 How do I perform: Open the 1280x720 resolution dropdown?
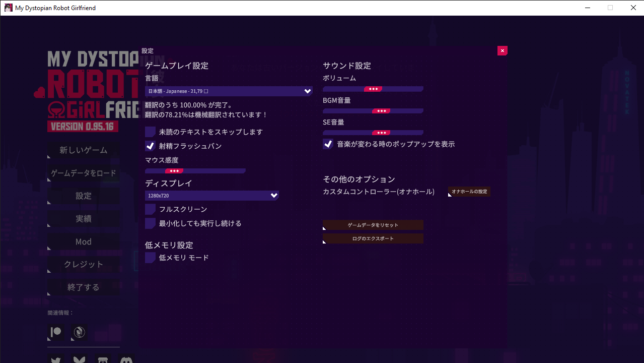click(212, 195)
